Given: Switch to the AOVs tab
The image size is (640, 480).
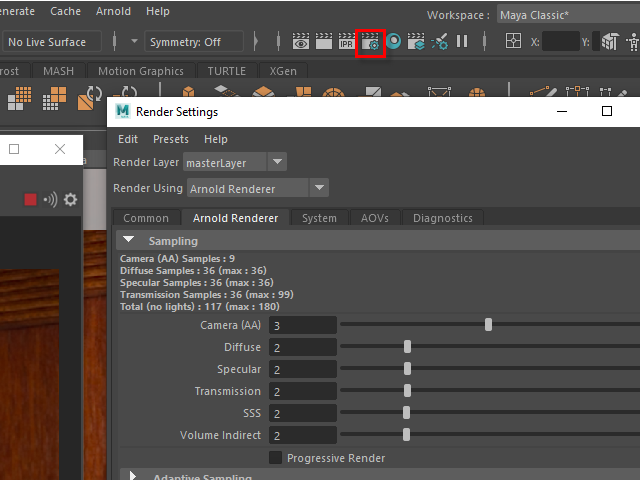Looking at the screenshot, I should (375, 218).
